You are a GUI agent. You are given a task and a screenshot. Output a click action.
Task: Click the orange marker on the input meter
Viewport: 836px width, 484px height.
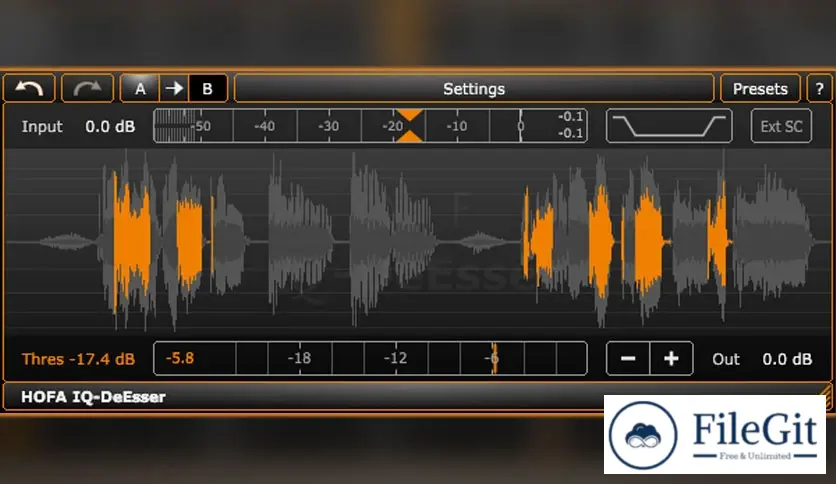409,126
